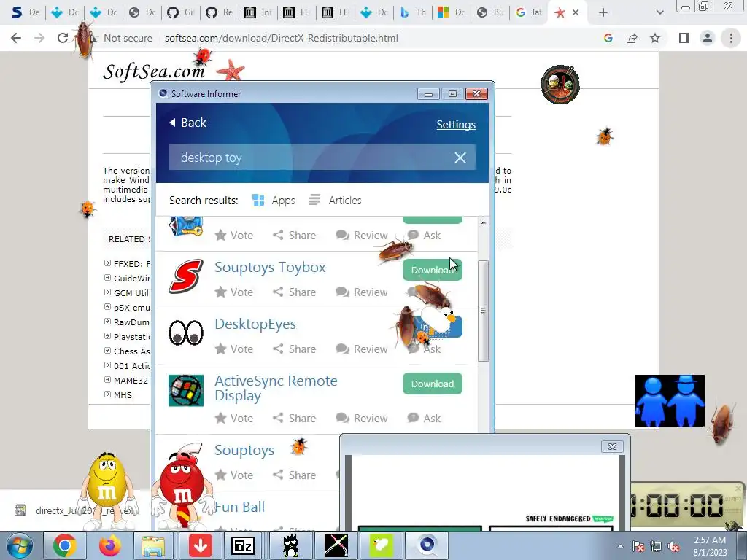The height and width of the screenshot is (560, 747).
Task: Expand the tab search dropdown arrow
Action: point(659,12)
